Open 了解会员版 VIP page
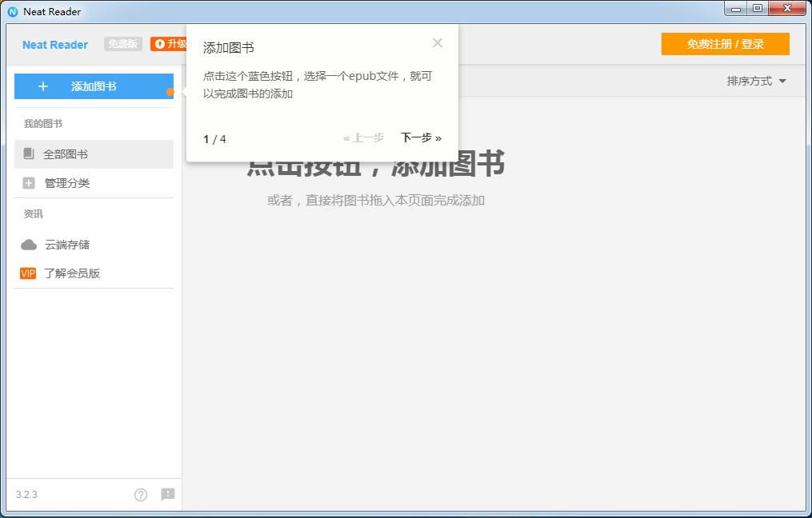The width and height of the screenshot is (812, 518). click(x=94, y=273)
